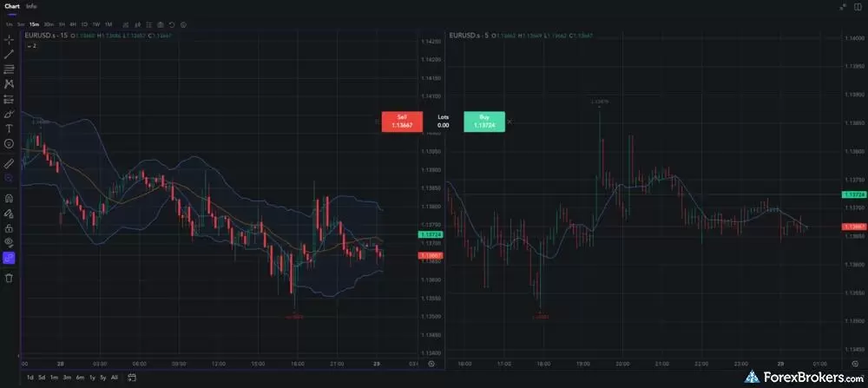Set date range to 5y
Screen dimensions: 868x388
click(x=103, y=378)
